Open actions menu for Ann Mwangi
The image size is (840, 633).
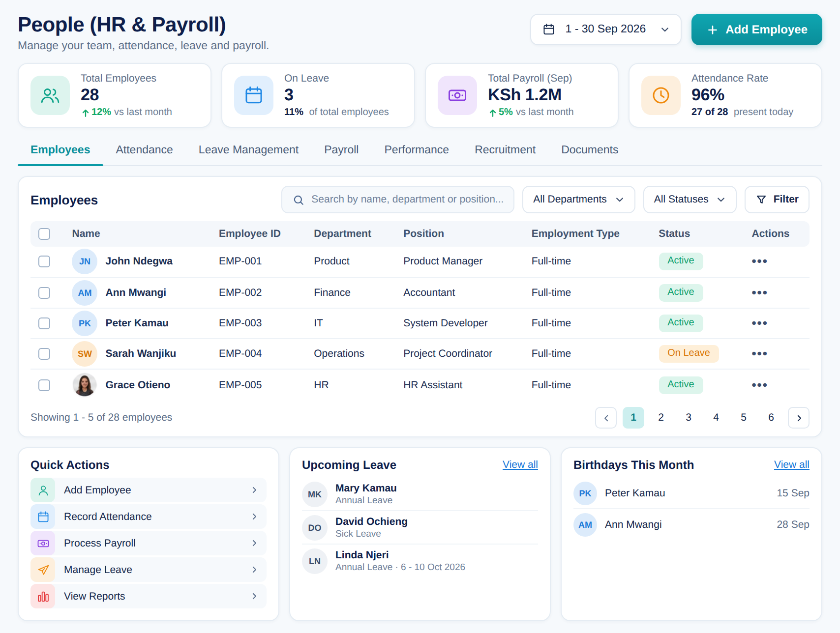(x=759, y=293)
